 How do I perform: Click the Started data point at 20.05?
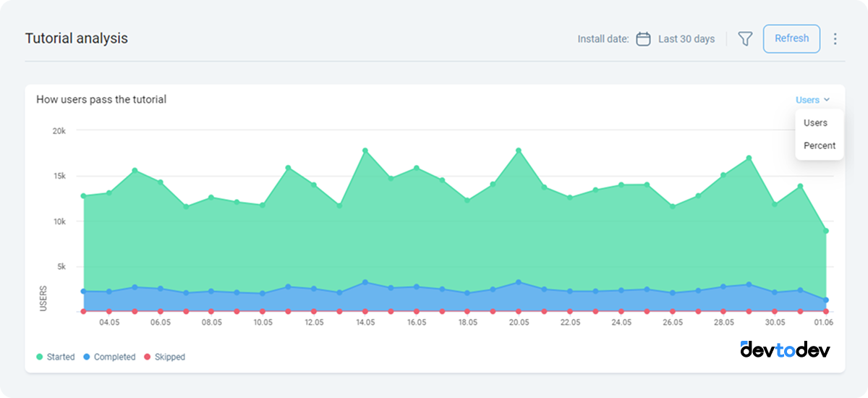[x=519, y=151]
